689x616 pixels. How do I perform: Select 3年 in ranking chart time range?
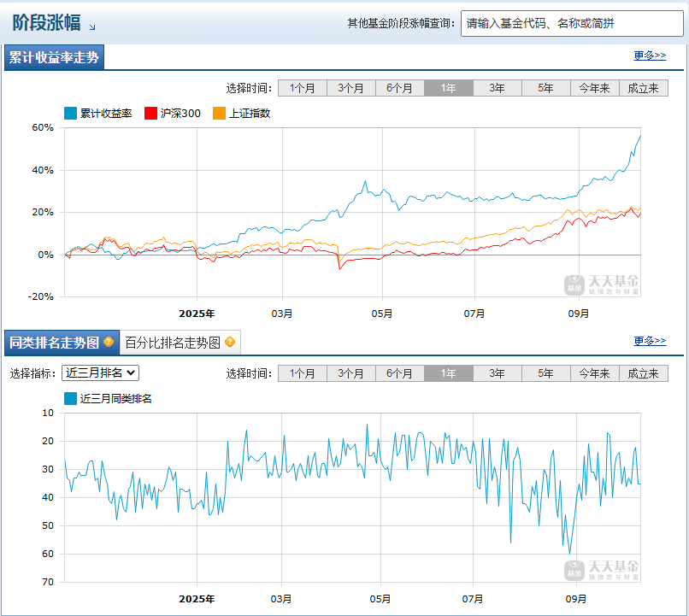tap(498, 373)
